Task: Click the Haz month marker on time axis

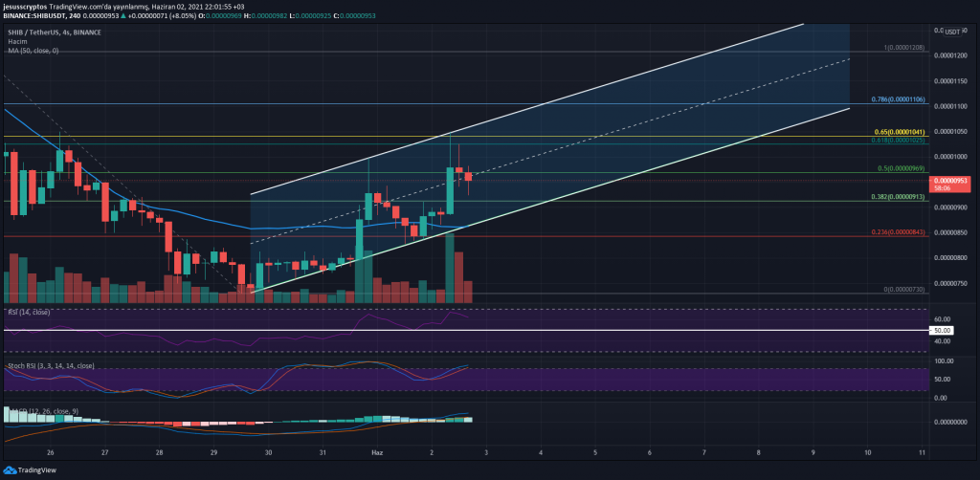Action: (378, 450)
